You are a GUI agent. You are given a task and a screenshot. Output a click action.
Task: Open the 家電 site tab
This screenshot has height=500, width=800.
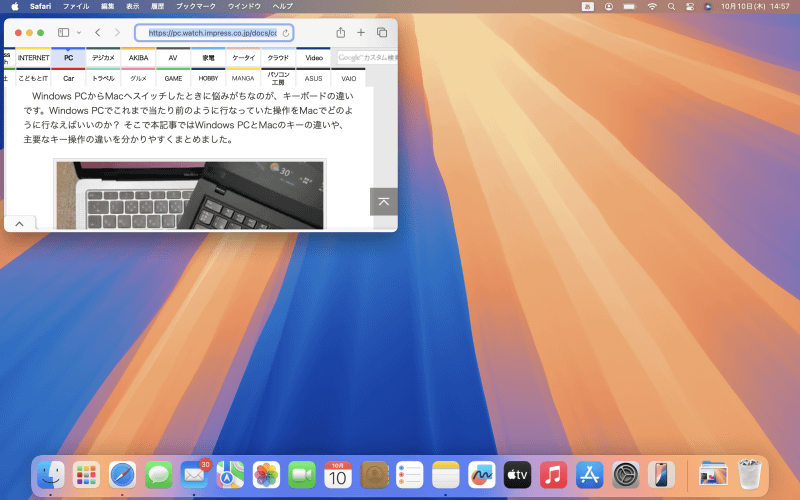(208, 58)
